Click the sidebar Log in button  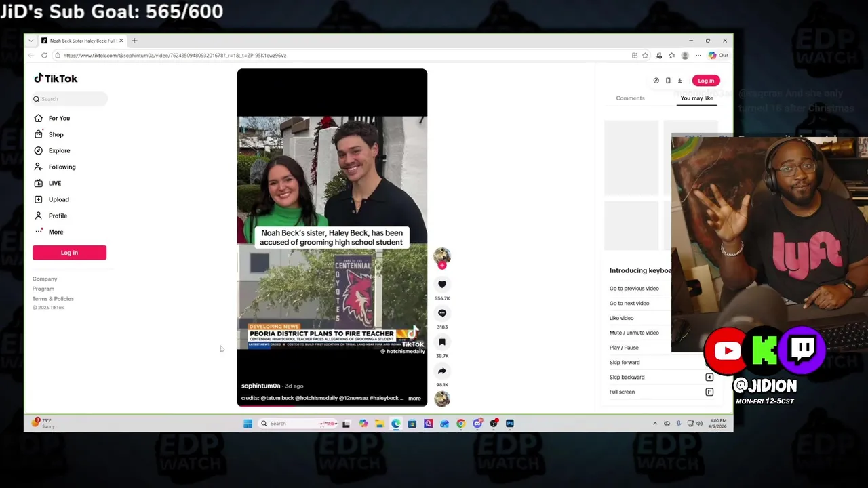point(69,253)
